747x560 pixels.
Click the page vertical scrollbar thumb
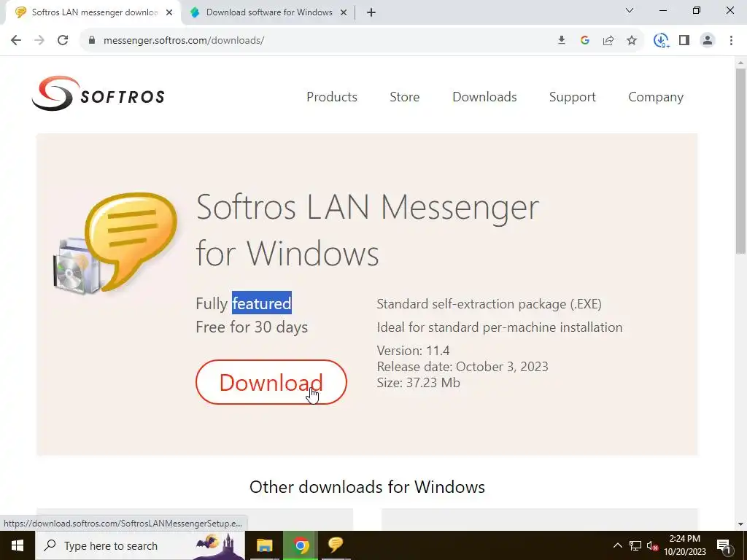pyautogui.click(x=740, y=162)
